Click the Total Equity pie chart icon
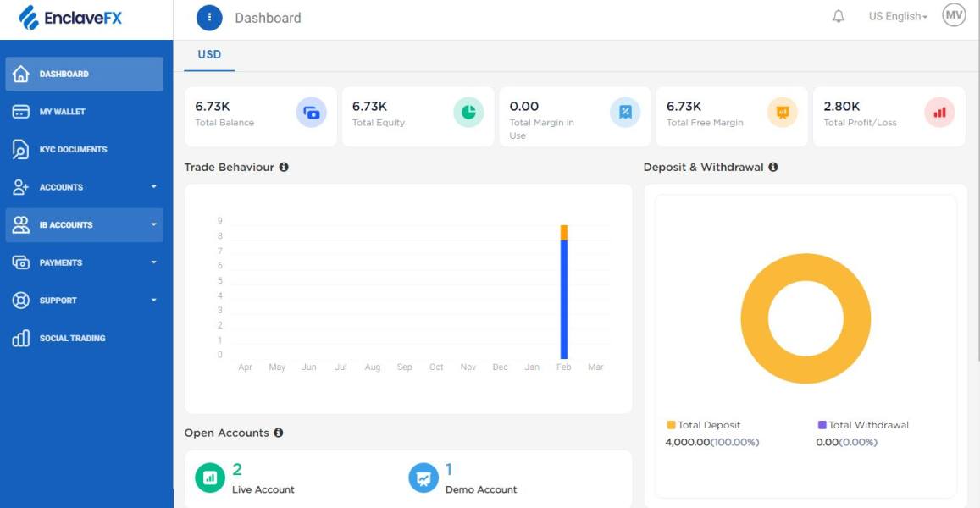 coord(468,112)
